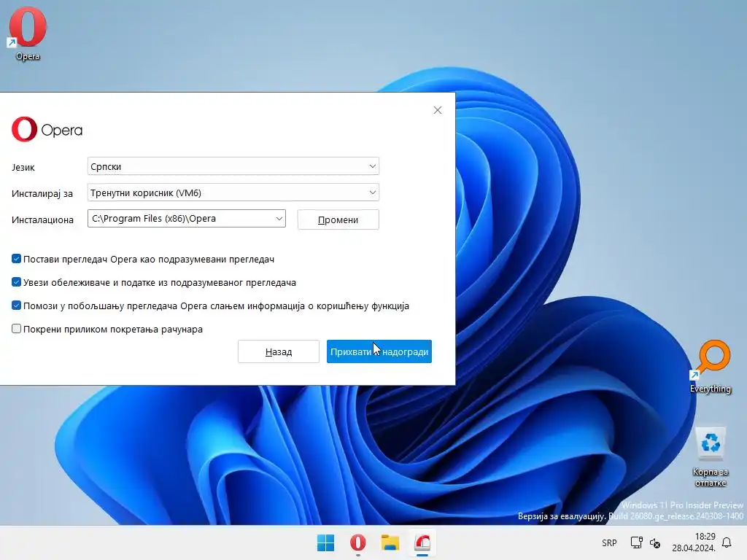This screenshot has height=560, width=747.
Task: Click the Opera logo in installer dialog
Action: pyautogui.click(x=47, y=130)
